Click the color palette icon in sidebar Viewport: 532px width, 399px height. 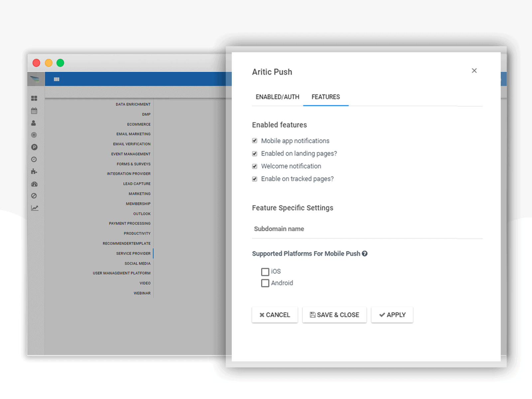coord(34,184)
